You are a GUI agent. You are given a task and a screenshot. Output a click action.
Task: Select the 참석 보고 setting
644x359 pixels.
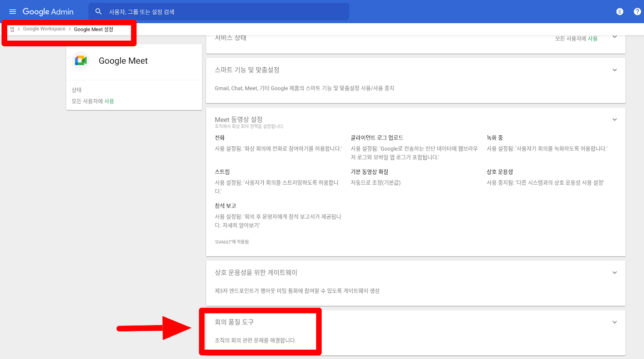tap(225, 206)
